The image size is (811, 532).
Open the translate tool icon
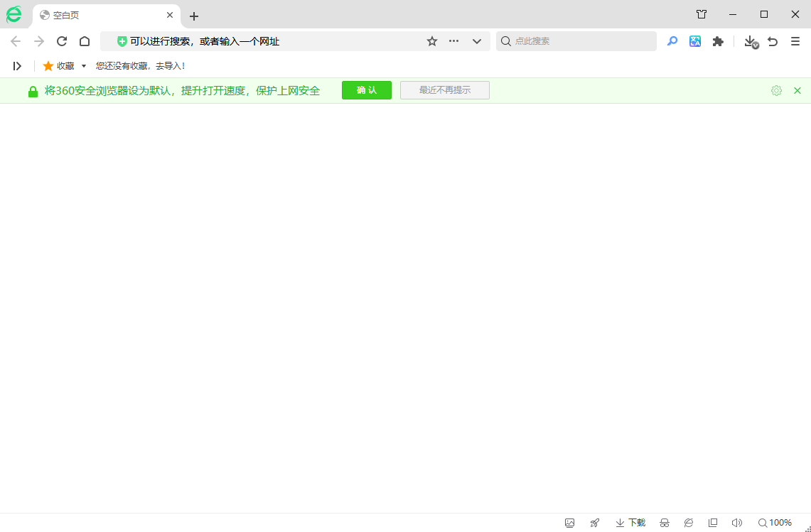[695, 41]
